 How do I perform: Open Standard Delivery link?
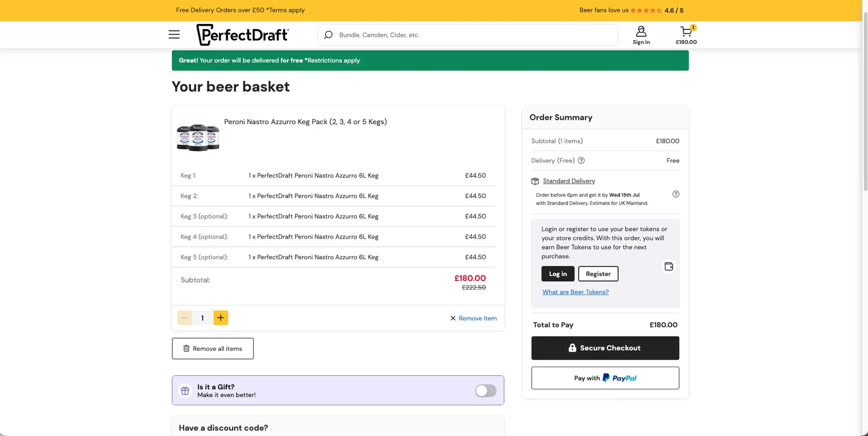569,181
